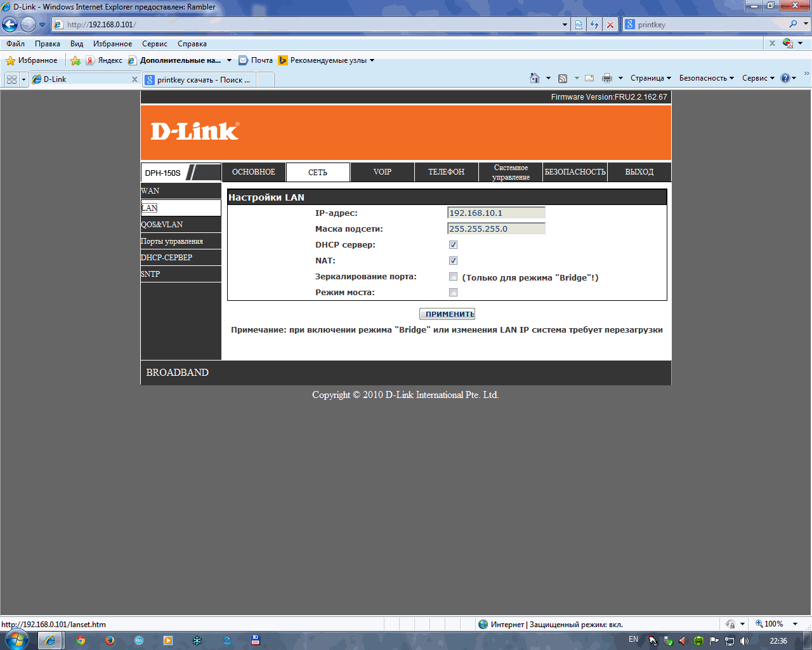Click the ПРИМЕНИТЬ button
Image resolution: width=812 pixels, height=650 pixels.
point(447,314)
